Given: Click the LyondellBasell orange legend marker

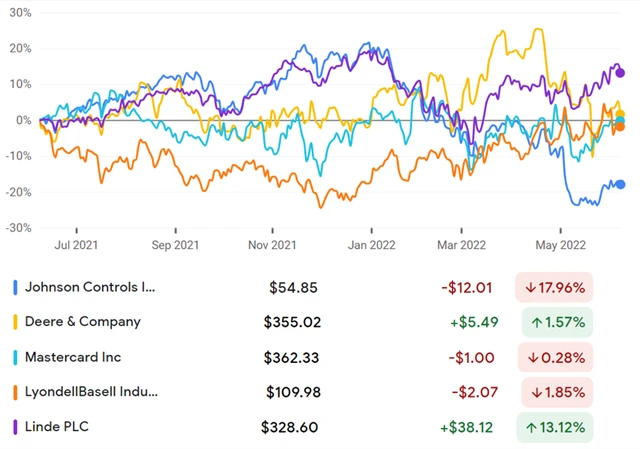Looking at the screenshot, I should click(15, 392).
